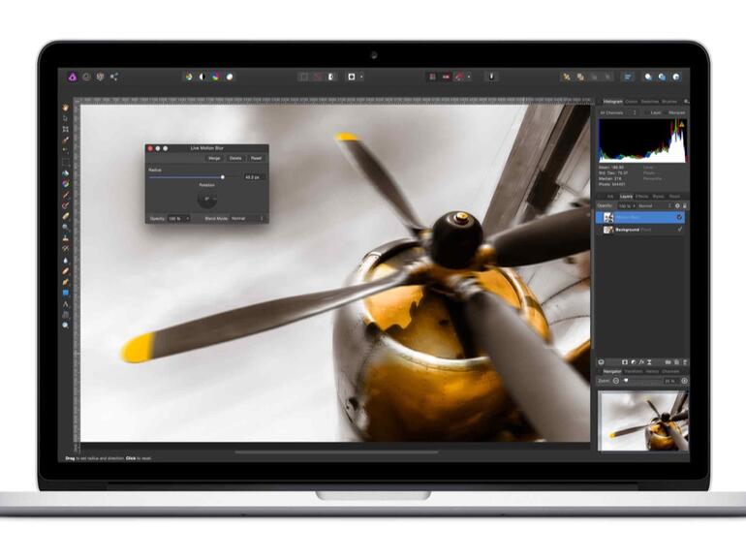
Task: Click the blue Alignment icon in toolbar
Action: tap(628, 77)
